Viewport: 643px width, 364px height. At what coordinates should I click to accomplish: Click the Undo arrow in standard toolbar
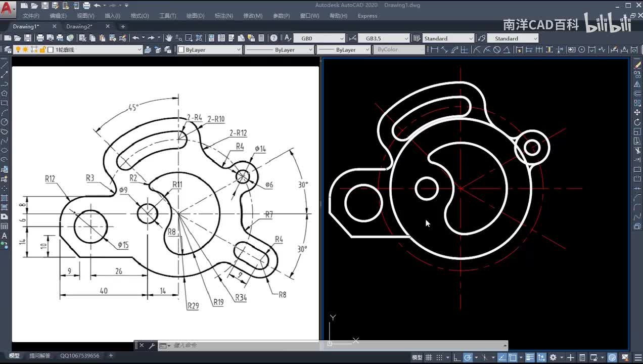coord(135,38)
